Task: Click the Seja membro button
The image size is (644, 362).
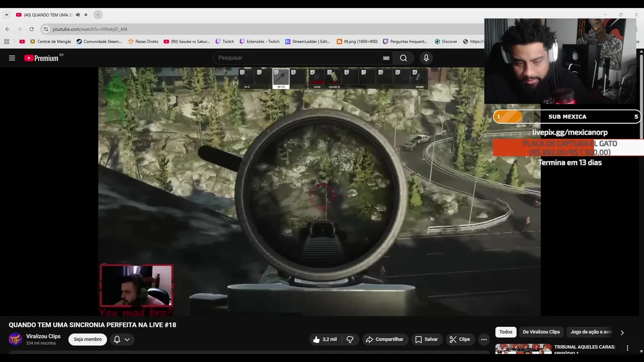Action: click(88, 339)
